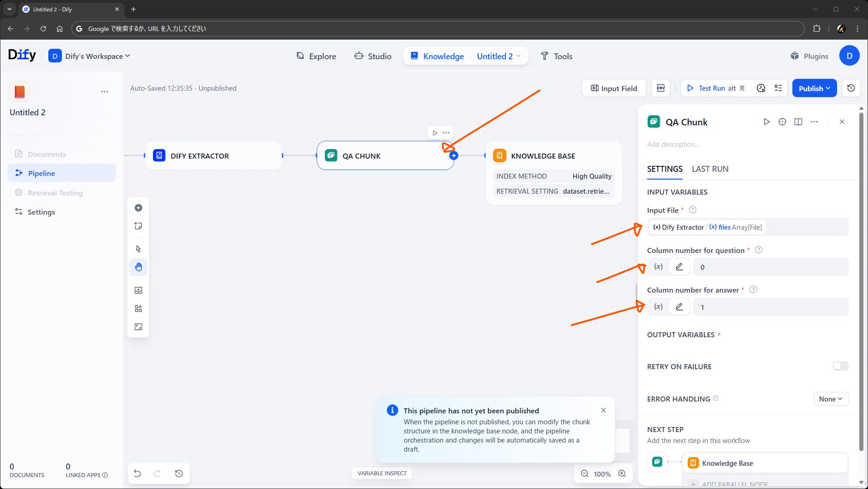Open Settings in the left sidebar
The height and width of the screenshot is (489, 868).
pyautogui.click(x=41, y=212)
